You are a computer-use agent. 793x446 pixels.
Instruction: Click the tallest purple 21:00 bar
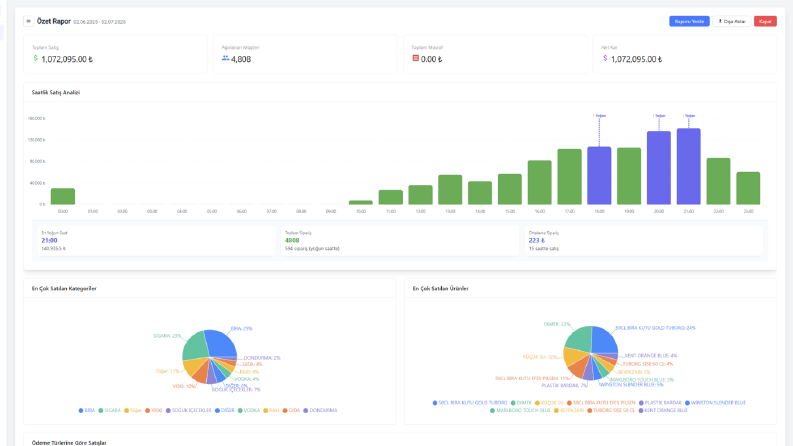[688, 166]
